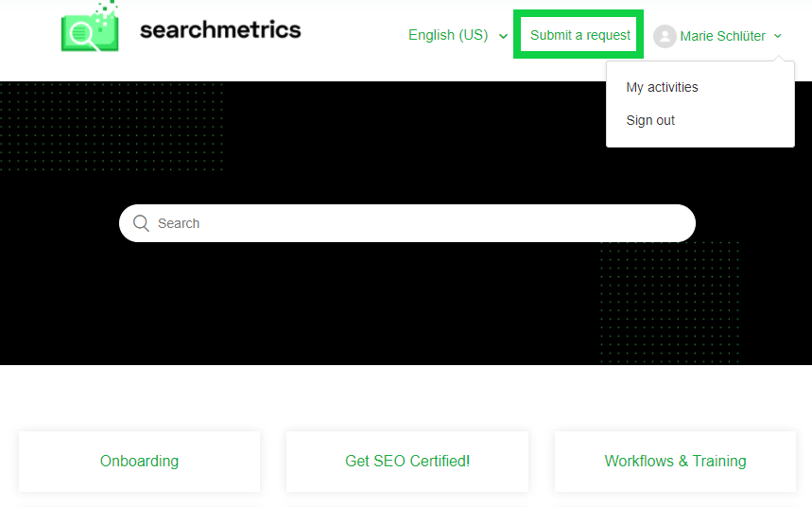This screenshot has height=507, width=812.
Task: Click the Workflows & Training title text
Action: click(675, 461)
